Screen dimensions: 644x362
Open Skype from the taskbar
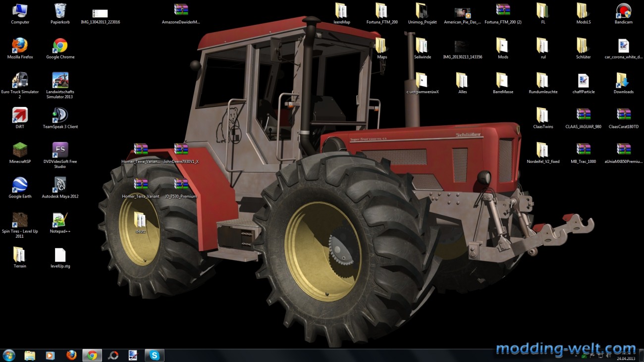tap(154, 355)
